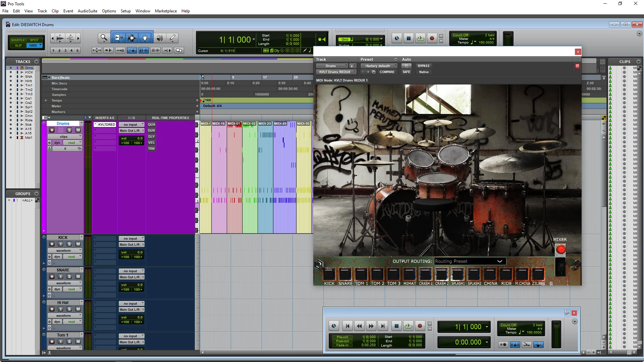This screenshot has height=362, width=644.
Task: Enable Slip edit mode
Action: pos(18,46)
